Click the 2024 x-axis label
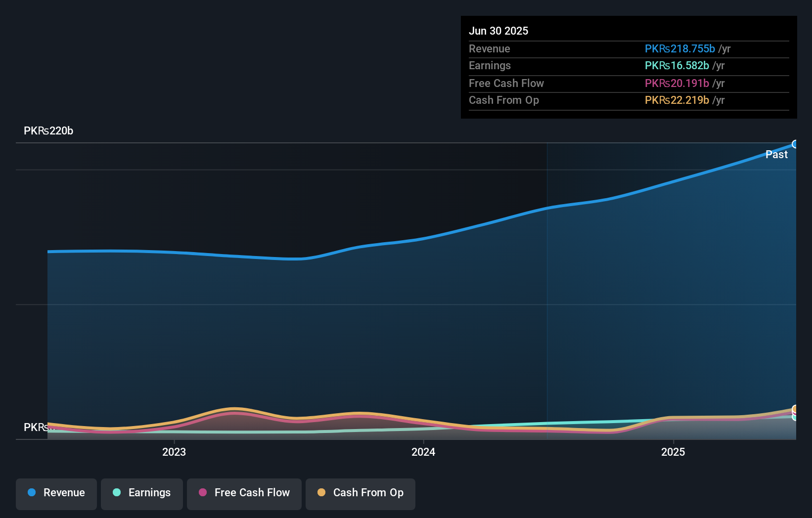812x518 pixels. 423,452
